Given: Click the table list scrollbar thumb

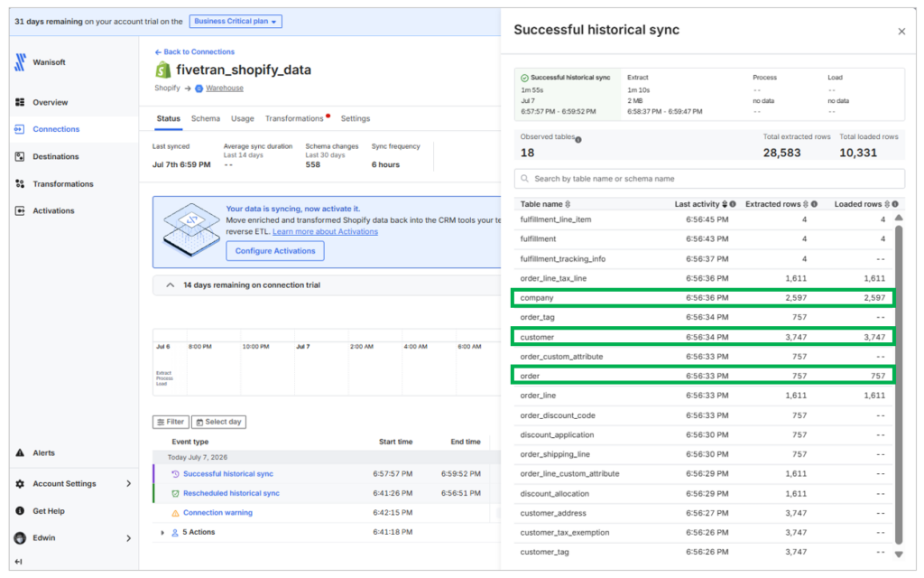Looking at the screenshot, I should (899, 383).
